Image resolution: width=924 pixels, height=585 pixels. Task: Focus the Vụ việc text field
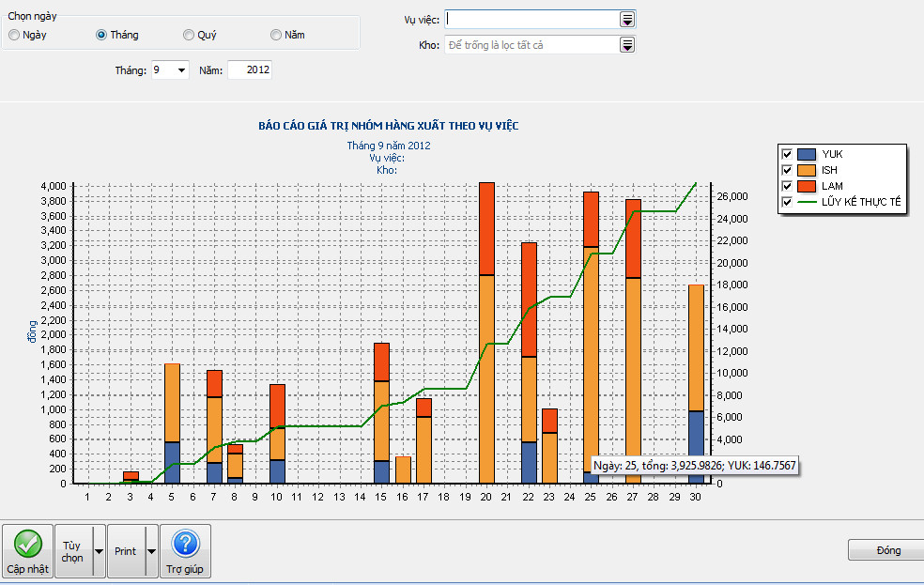[531, 20]
